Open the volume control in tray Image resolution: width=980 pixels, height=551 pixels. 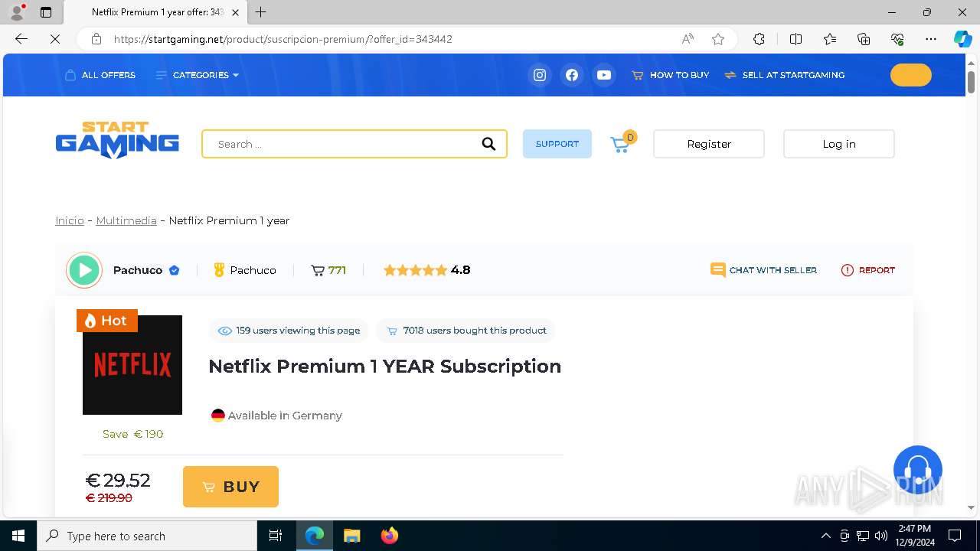tap(881, 536)
